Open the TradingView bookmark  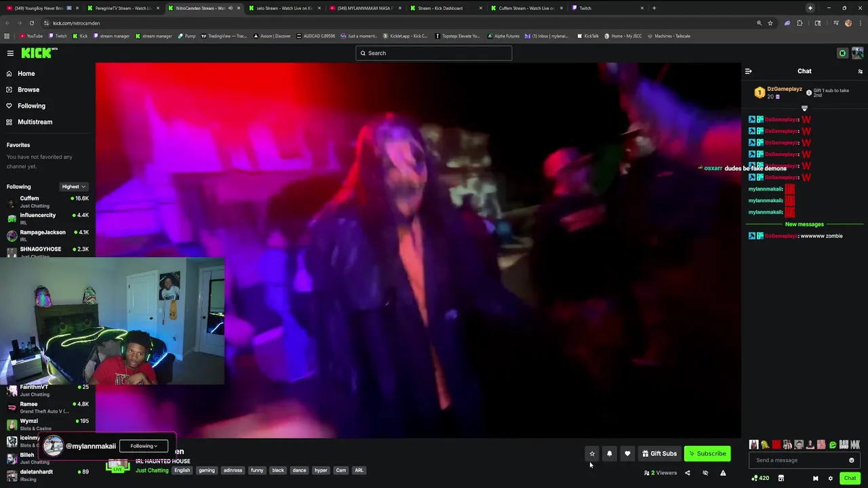point(224,36)
